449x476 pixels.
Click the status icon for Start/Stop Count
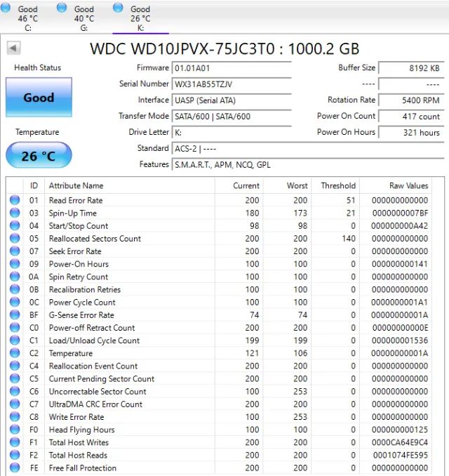pyautogui.click(x=15, y=225)
